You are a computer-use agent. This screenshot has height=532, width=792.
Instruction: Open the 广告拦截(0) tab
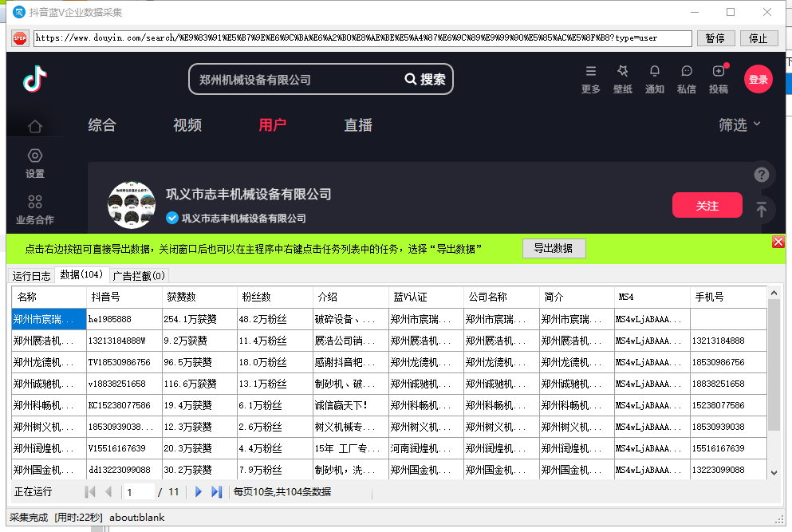[139, 276]
